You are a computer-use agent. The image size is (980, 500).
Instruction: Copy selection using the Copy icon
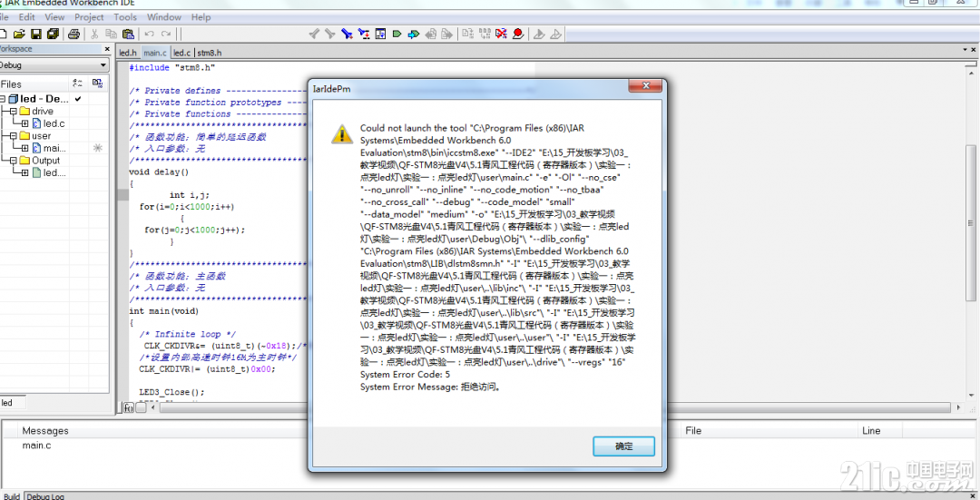[112, 34]
